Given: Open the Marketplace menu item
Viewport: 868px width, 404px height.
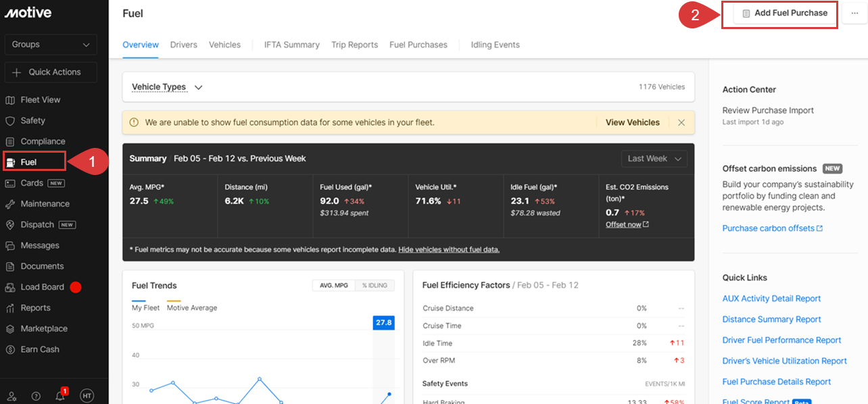Looking at the screenshot, I should pyautogui.click(x=44, y=329).
